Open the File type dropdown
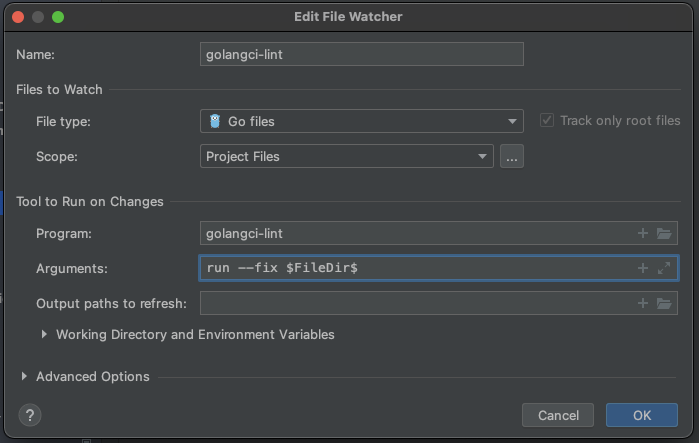The width and height of the screenshot is (699, 443). click(362, 121)
